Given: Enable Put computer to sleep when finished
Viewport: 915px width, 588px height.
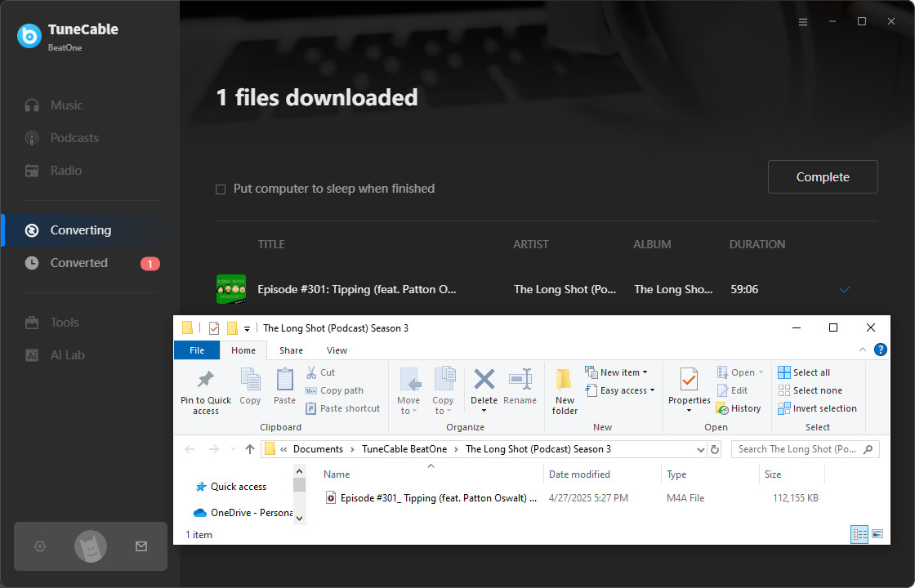Looking at the screenshot, I should (221, 189).
